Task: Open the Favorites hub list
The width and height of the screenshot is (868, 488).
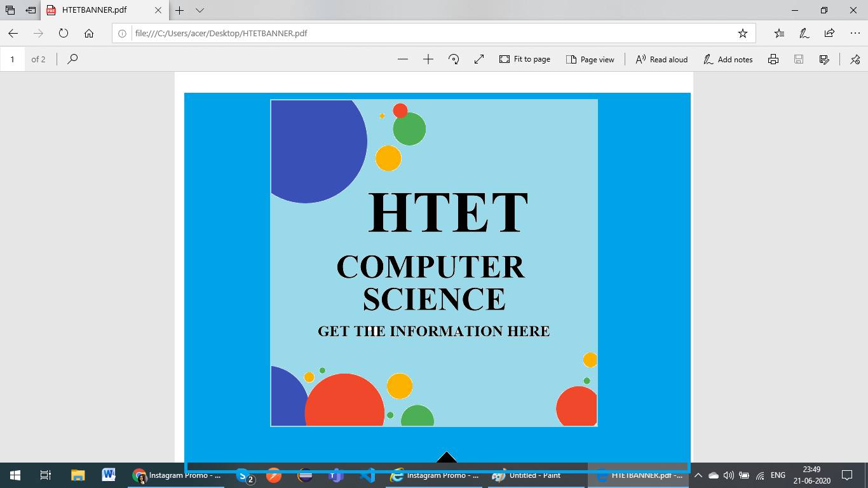Action: click(x=779, y=33)
